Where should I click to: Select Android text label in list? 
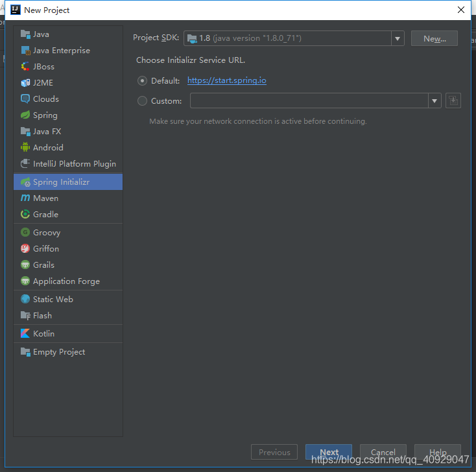pos(48,148)
